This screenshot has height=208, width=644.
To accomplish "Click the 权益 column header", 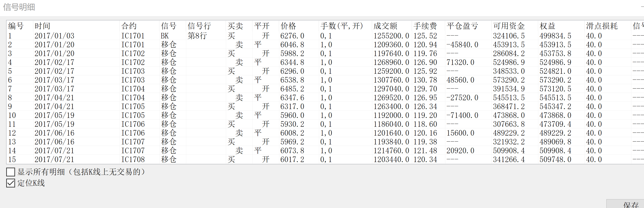I will point(547,26).
